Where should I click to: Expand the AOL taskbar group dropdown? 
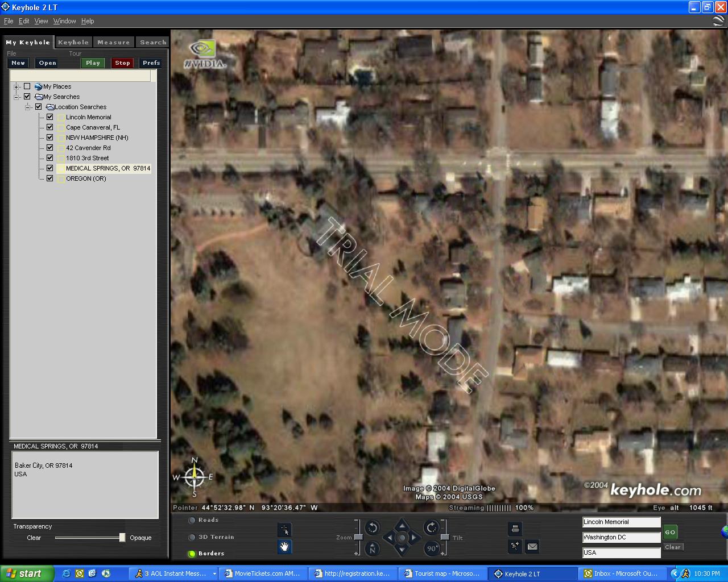214,574
